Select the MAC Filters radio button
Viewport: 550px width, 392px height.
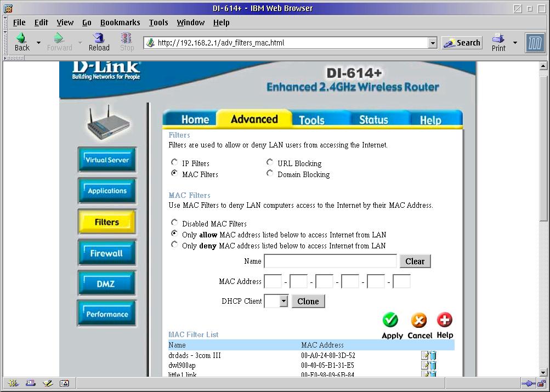174,173
